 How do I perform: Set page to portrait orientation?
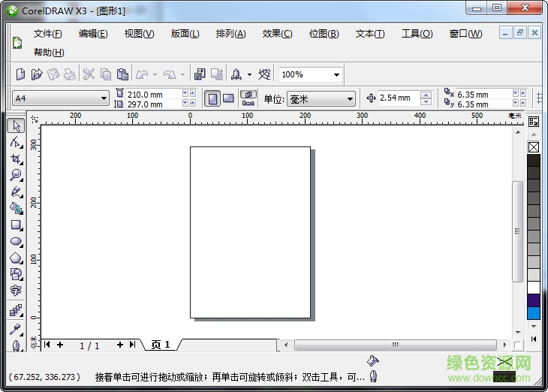[212, 98]
